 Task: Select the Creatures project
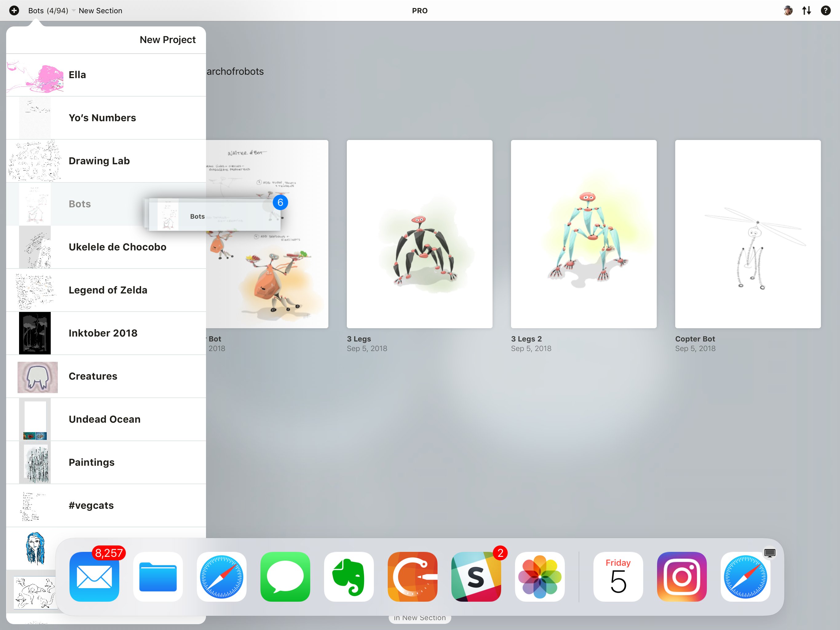click(106, 376)
